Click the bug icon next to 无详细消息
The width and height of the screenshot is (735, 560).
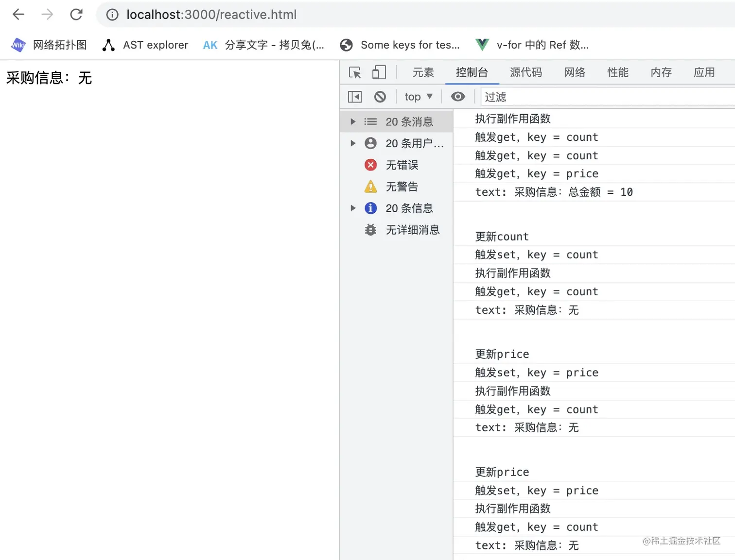click(370, 230)
